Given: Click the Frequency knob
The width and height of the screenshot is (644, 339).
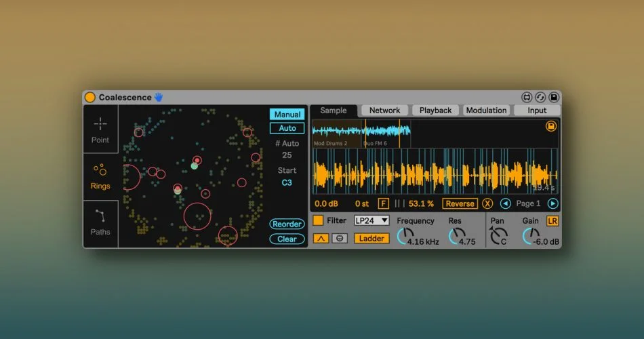Looking at the screenshot, I should 405,236.
